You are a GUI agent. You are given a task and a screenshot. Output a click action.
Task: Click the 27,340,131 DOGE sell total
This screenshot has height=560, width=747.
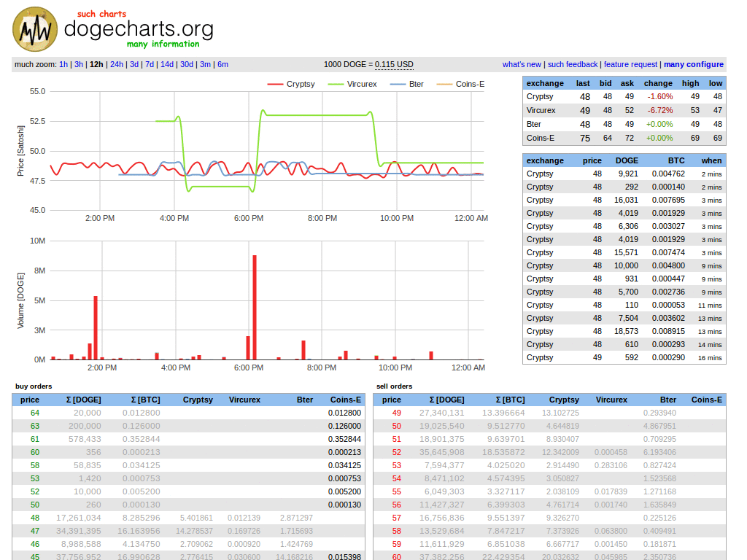(441, 413)
